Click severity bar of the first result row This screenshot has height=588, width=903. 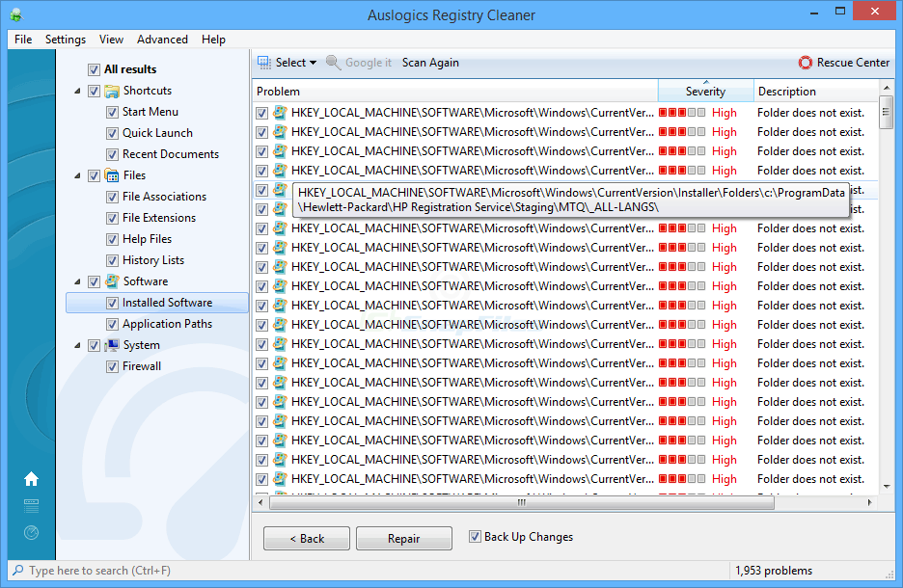[x=682, y=113]
